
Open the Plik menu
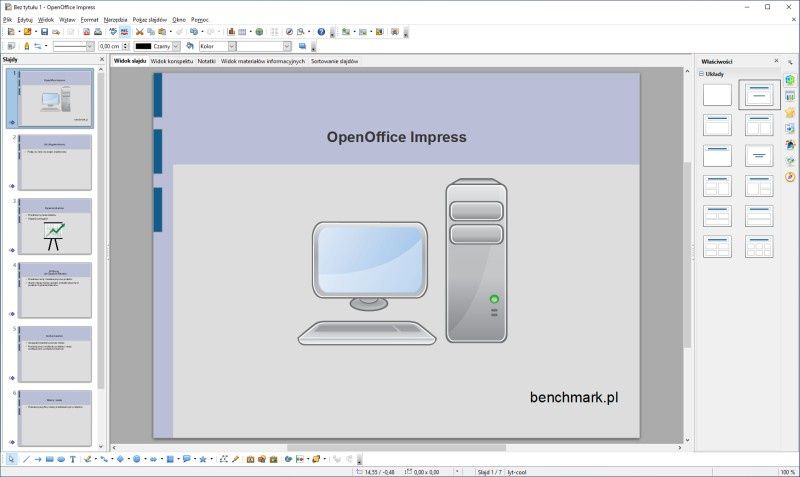tap(8, 19)
